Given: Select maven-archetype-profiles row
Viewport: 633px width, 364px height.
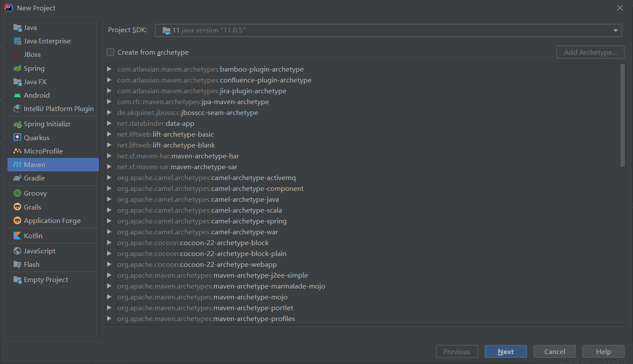Looking at the screenshot, I should tap(363, 318).
